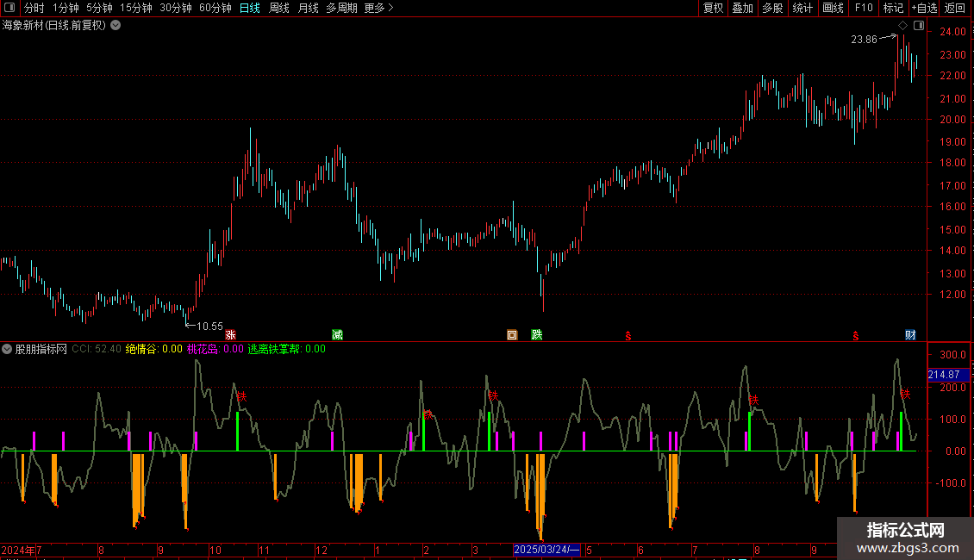Click the 绝情谷: 0.00 label
This screenshot has height=560, width=974.
click(x=154, y=349)
